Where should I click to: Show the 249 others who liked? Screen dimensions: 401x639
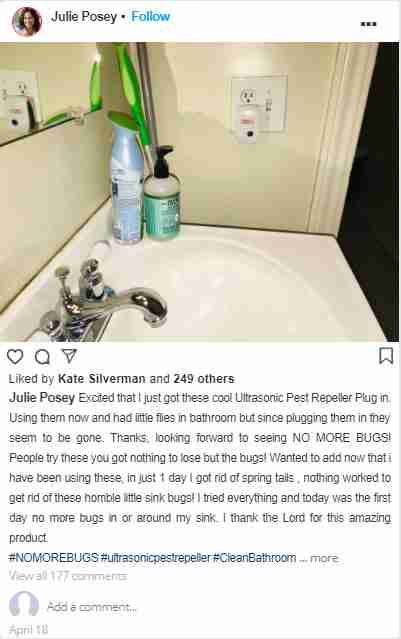click(204, 379)
